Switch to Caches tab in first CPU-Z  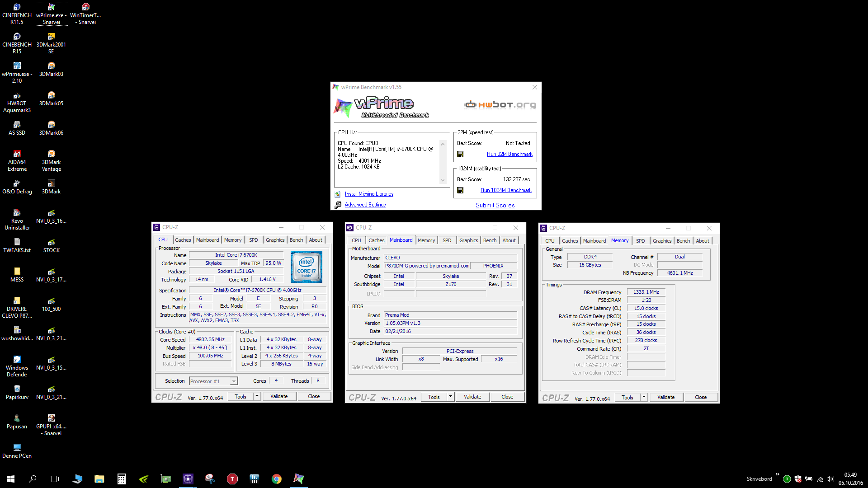coord(183,240)
